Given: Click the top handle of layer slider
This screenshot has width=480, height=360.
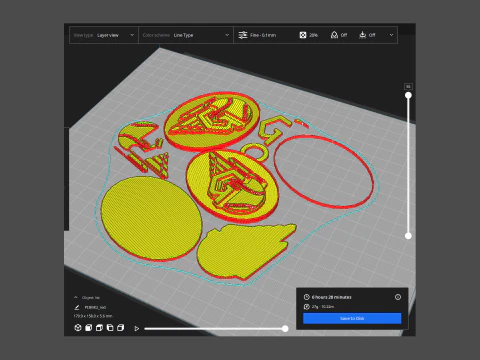Looking at the screenshot, I should [x=408, y=95].
